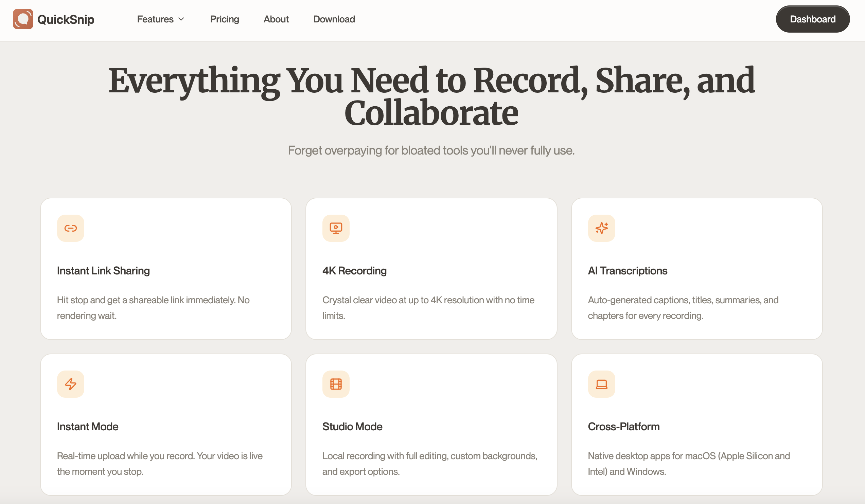The width and height of the screenshot is (865, 504).
Task: Click the laptop icon for Cross-Platform
Action: tap(601, 384)
